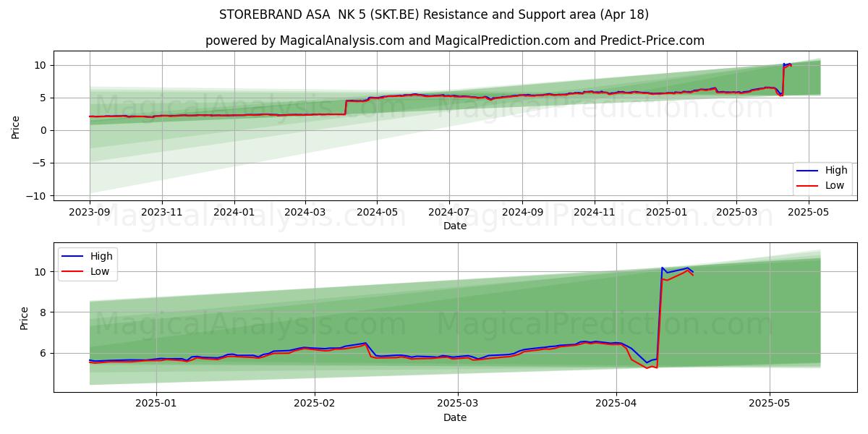
Task: Click the '8' price tick on lower chart
Action: point(43,312)
